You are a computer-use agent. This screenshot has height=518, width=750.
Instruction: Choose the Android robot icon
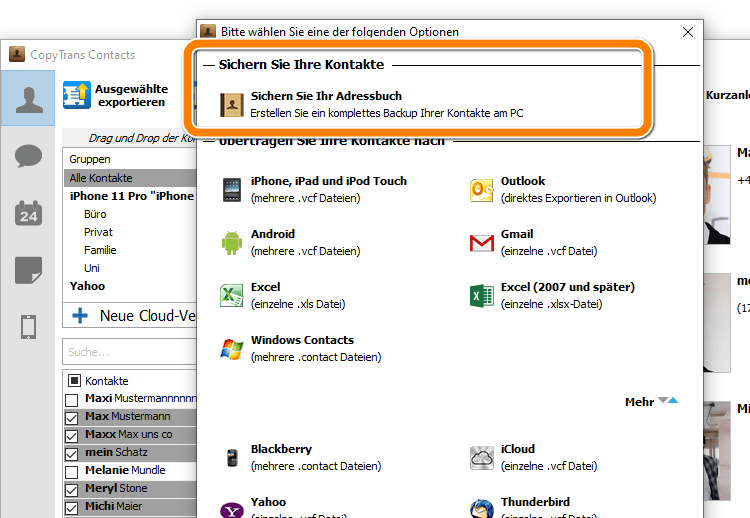(x=232, y=242)
